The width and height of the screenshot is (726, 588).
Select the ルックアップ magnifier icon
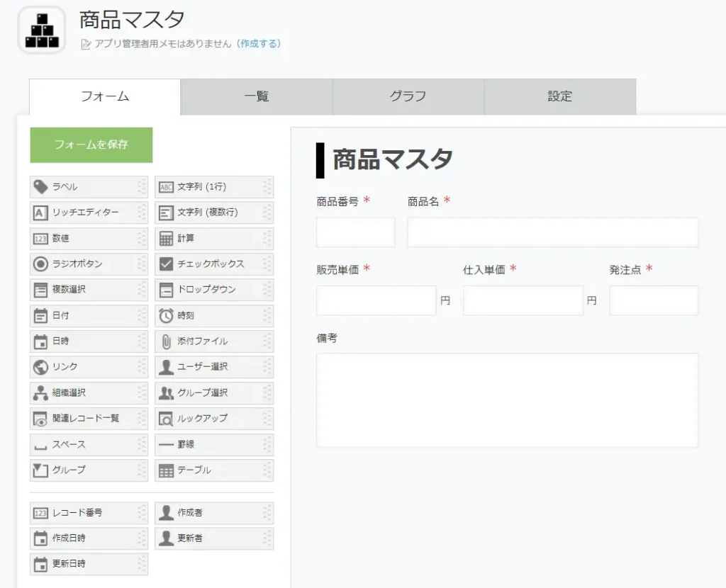click(166, 419)
